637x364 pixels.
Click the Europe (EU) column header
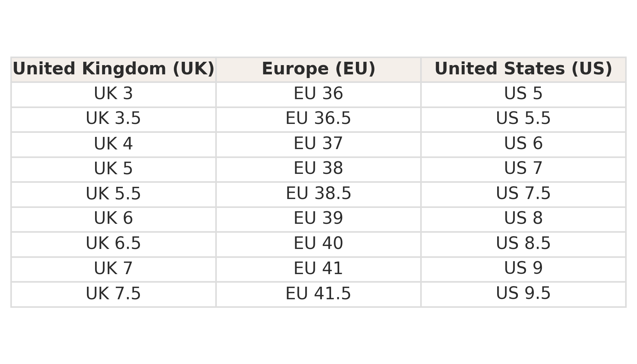point(318,70)
